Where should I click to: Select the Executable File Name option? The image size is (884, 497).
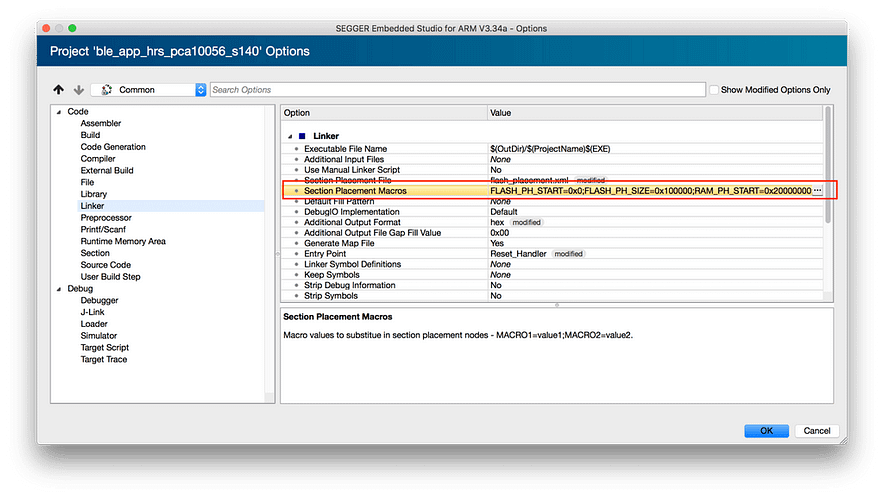(345, 149)
